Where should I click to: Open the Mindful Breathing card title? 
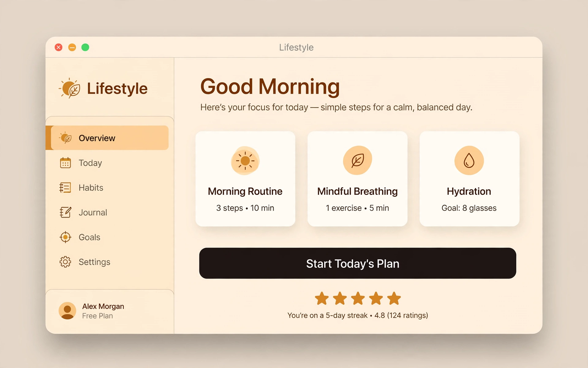coord(357,191)
